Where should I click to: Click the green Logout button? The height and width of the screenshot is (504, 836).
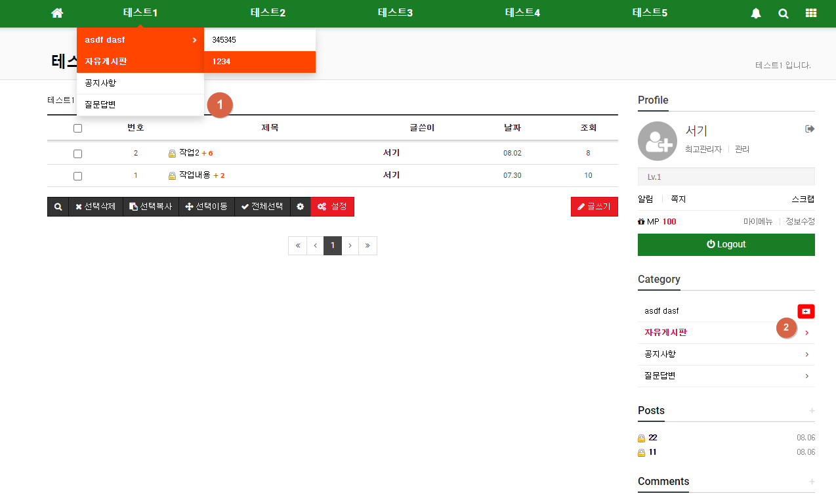coord(726,244)
